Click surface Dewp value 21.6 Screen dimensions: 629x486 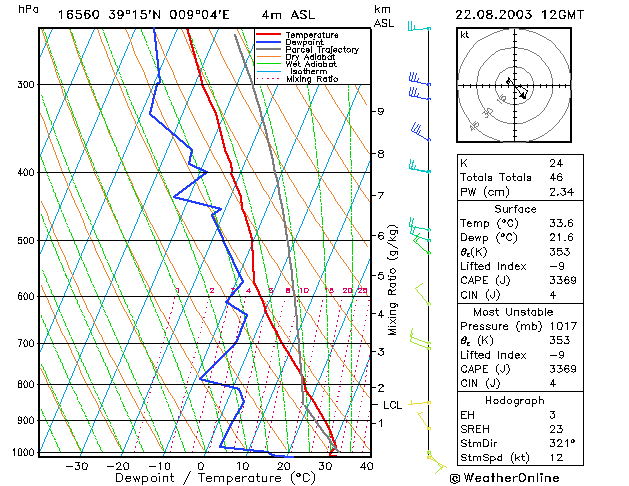(x=562, y=237)
